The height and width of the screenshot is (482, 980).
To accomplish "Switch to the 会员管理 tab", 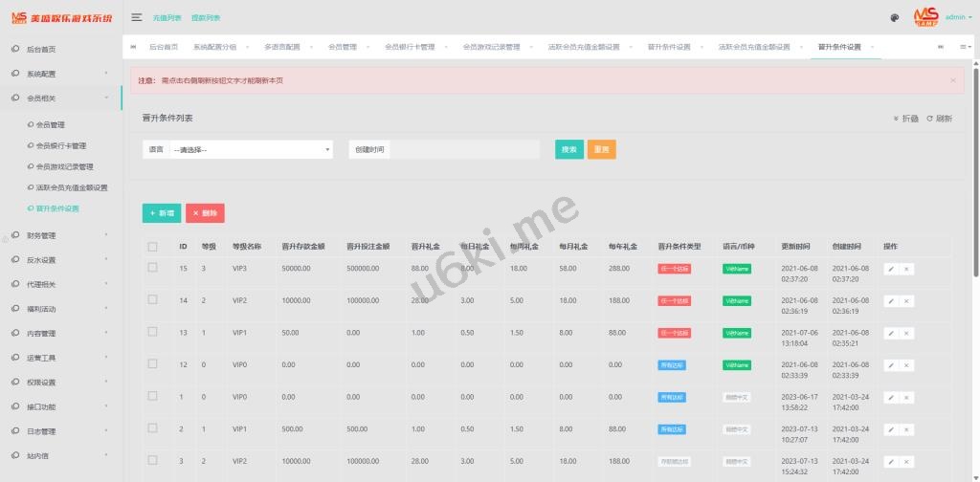I will 342,47.
